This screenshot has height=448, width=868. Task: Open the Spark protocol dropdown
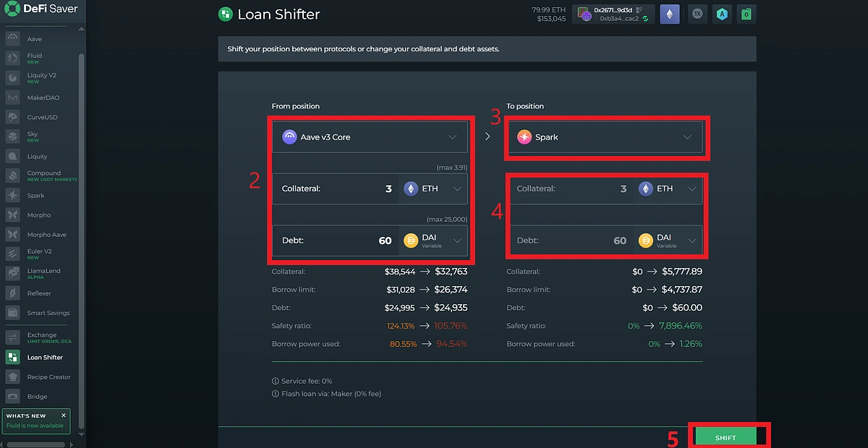[605, 137]
